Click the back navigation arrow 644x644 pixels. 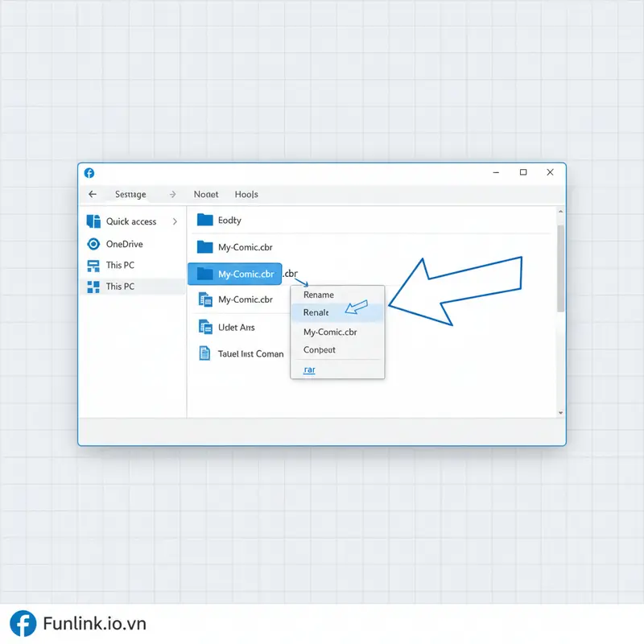coord(93,194)
